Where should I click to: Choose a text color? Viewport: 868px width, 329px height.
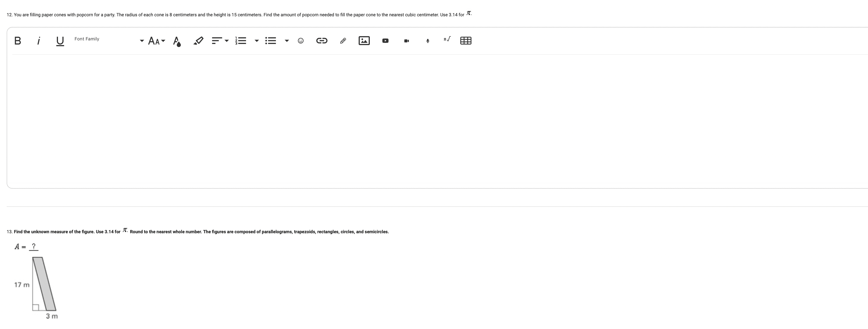177,41
